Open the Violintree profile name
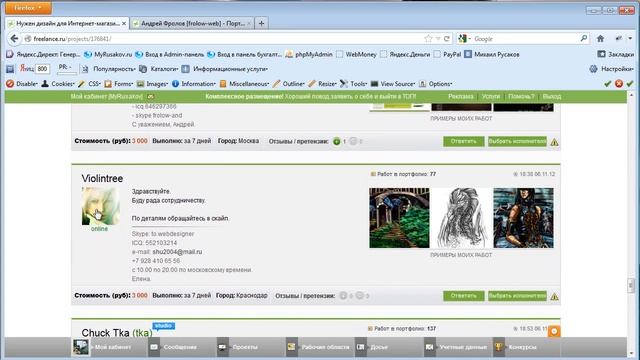This screenshot has height=360, width=640. 102,178
